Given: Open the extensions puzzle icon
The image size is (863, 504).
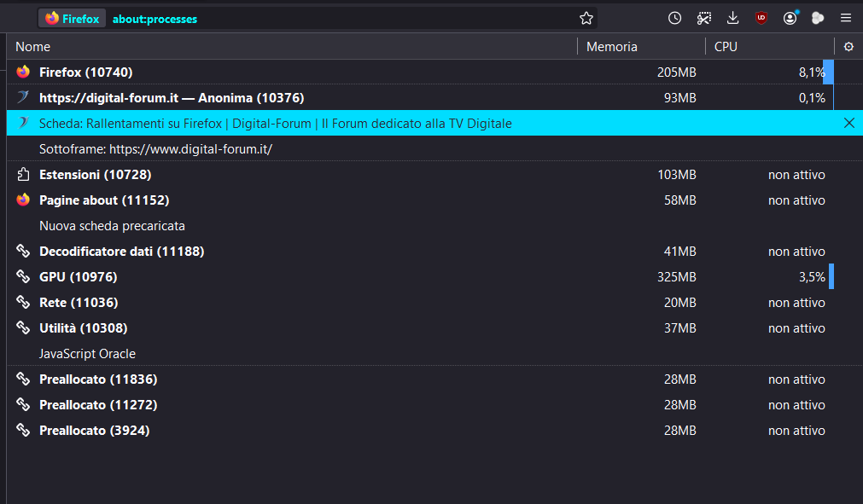Looking at the screenshot, I should pyautogui.click(x=818, y=18).
